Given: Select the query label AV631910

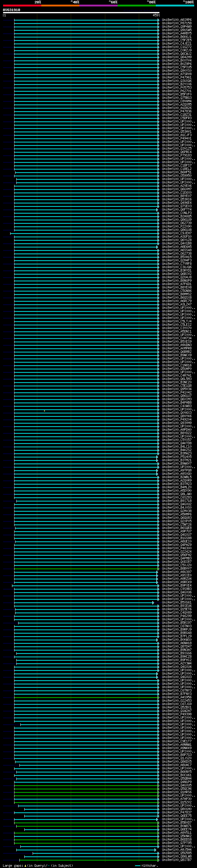Looking at the screenshot, I should pos(11,10).
